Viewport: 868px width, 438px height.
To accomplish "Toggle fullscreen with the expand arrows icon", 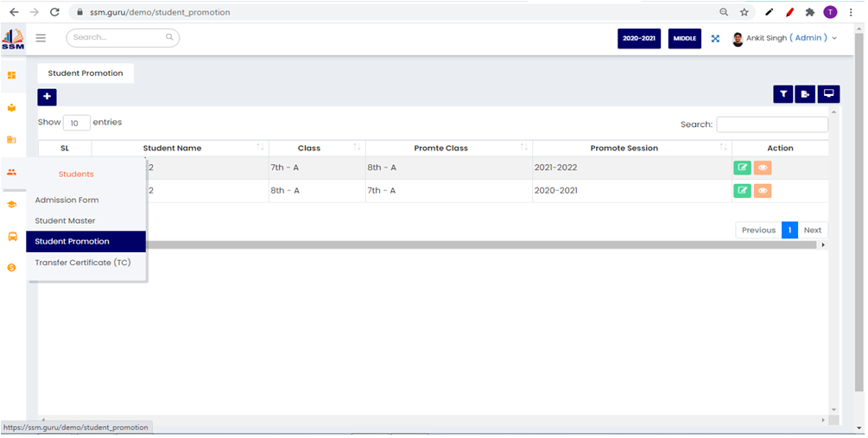I will [x=715, y=38].
